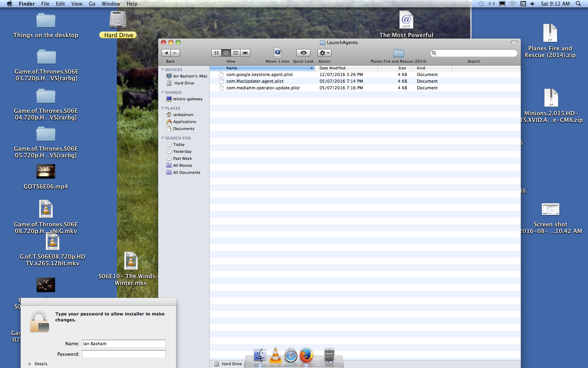Click the Finder Forward arrow button
Screen dimensions: 588x368
tap(175, 53)
